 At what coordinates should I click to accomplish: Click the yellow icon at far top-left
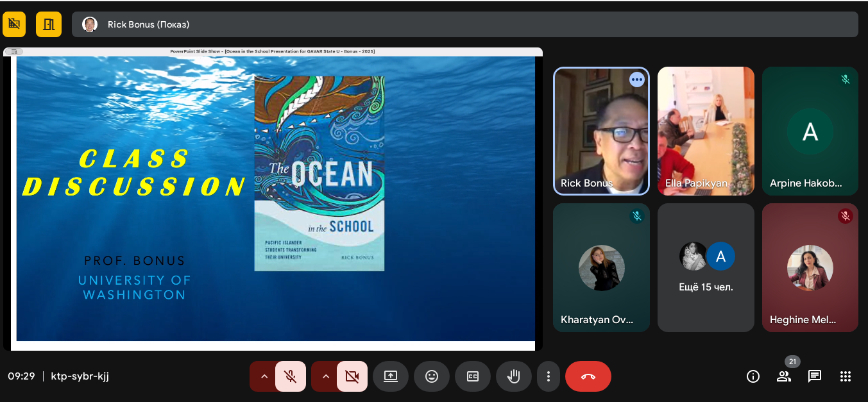click(x=14, y=24)
